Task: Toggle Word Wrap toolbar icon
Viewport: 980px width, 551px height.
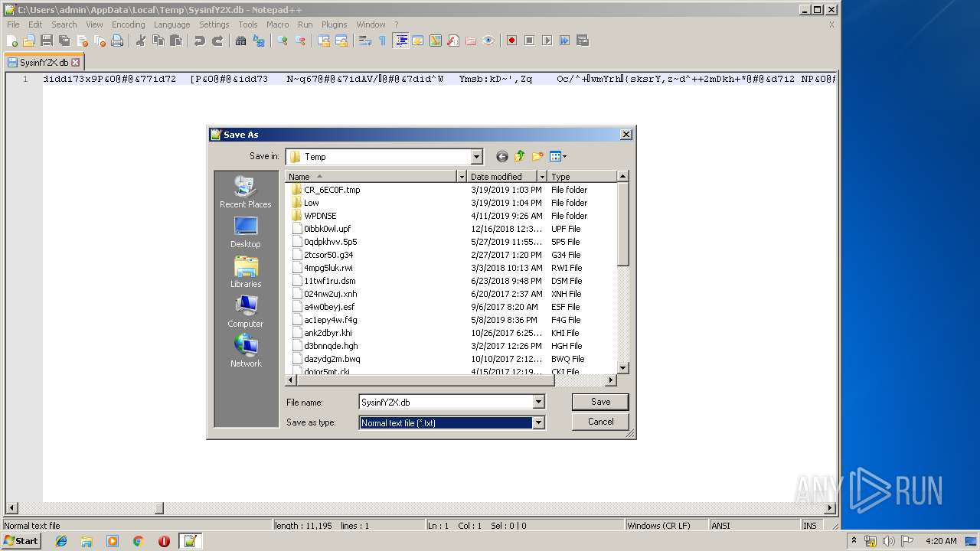Action: [x=365, y=41]
